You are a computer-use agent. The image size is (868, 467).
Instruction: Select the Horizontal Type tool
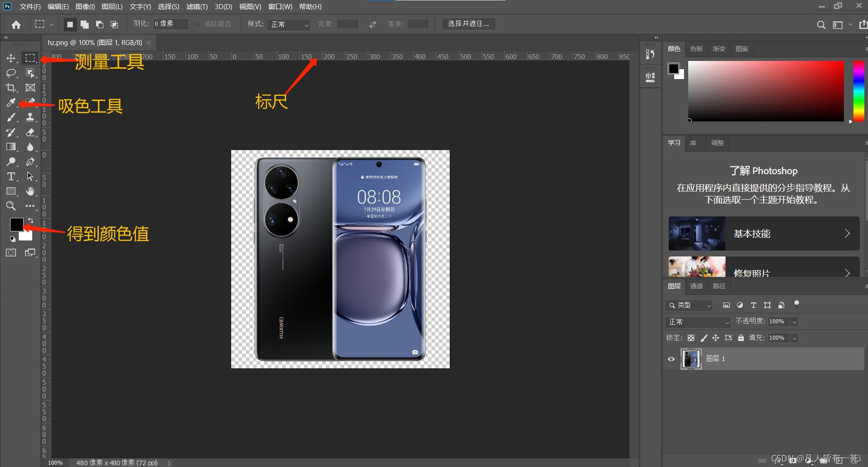point(11,176)
